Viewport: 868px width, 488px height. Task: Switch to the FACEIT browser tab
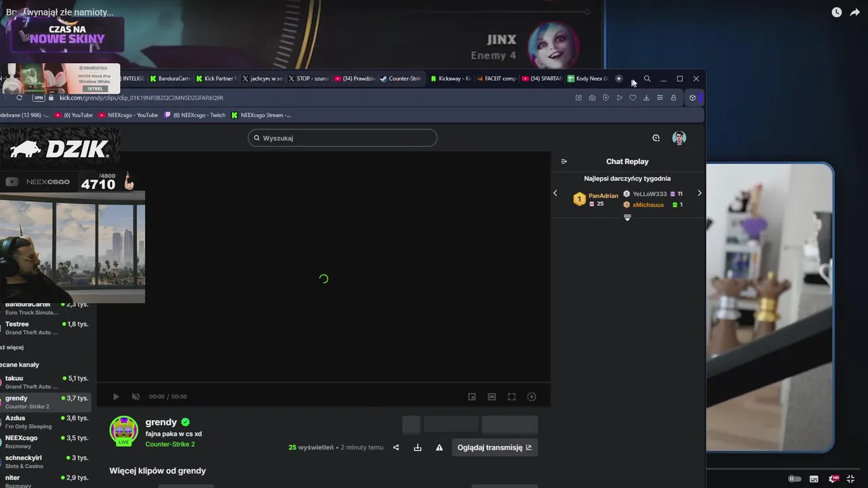point(496,79)
